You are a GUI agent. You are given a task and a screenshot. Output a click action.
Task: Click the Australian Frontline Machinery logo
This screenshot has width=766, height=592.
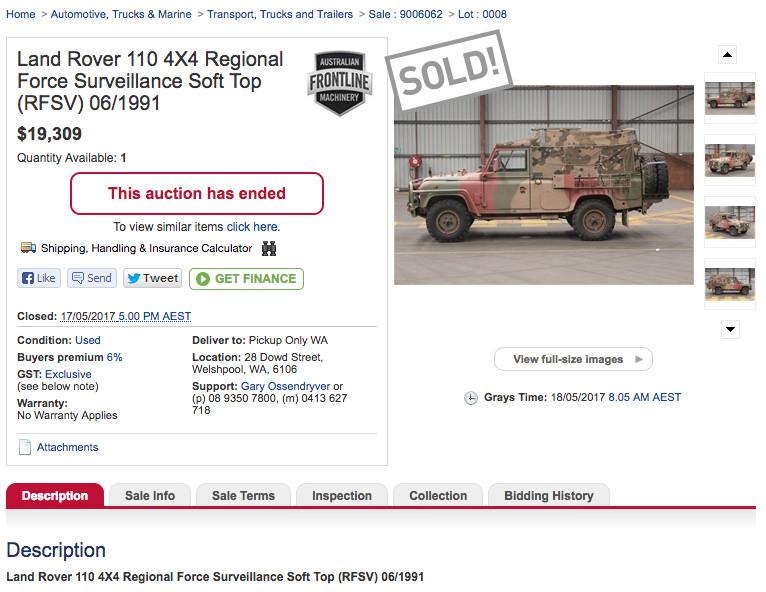340,83
